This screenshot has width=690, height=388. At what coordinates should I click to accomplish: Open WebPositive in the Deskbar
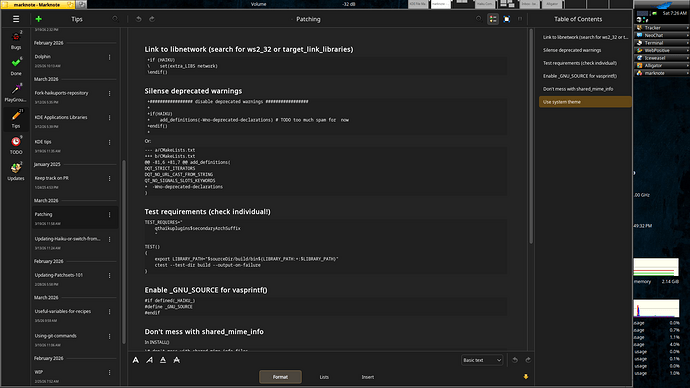click(661, 50)
